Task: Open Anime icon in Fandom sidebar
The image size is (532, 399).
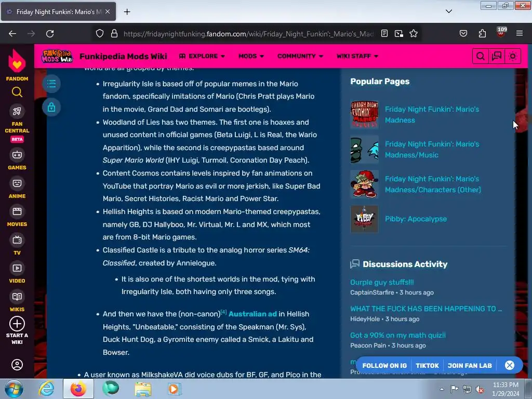Action: pyautogui.click(x=17, y=183)
